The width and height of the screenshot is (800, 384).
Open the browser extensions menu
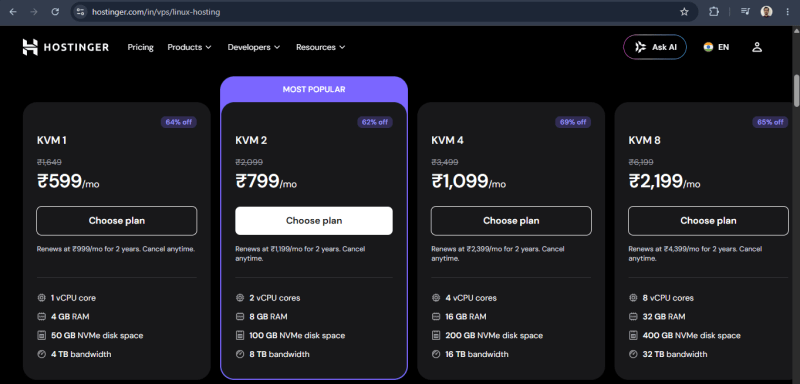click(714, 12)
